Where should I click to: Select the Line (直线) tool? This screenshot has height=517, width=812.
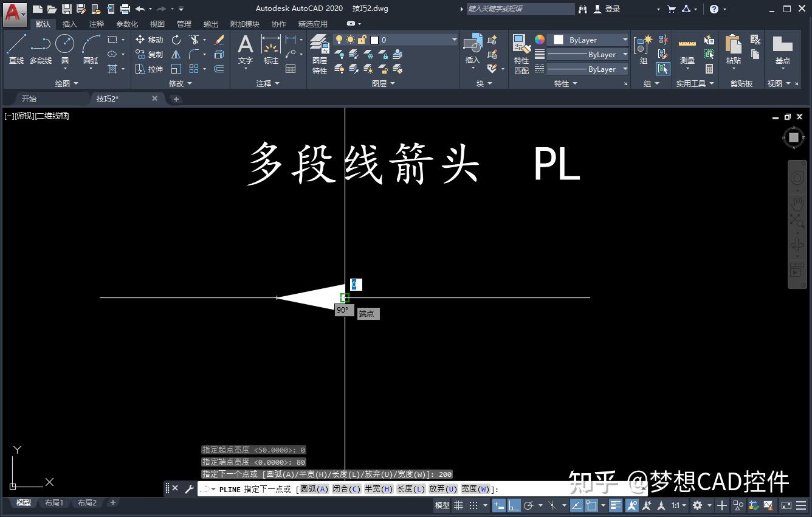[x=16, y=49]
